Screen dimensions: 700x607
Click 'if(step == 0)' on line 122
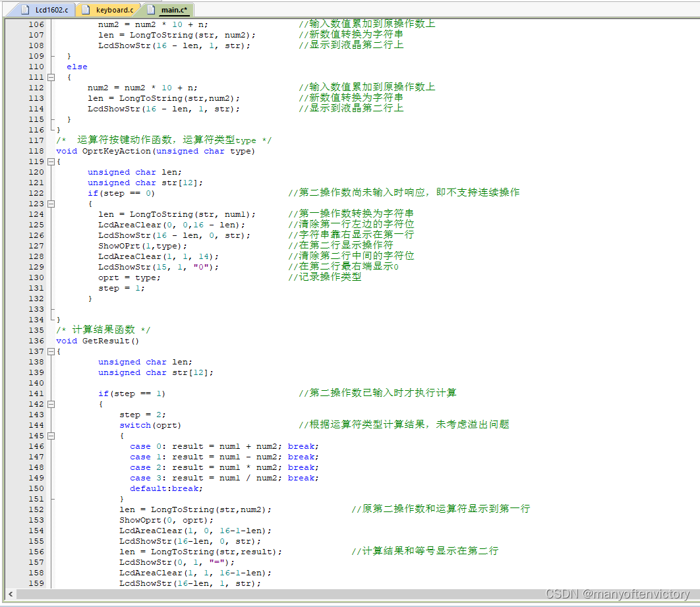[x=121, y=193]
